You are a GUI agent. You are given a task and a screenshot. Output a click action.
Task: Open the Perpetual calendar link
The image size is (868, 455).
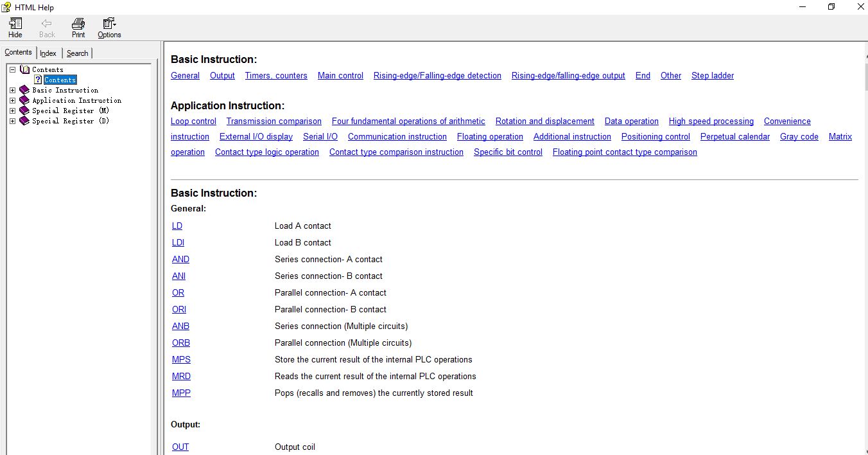click(x=735, y=136)
